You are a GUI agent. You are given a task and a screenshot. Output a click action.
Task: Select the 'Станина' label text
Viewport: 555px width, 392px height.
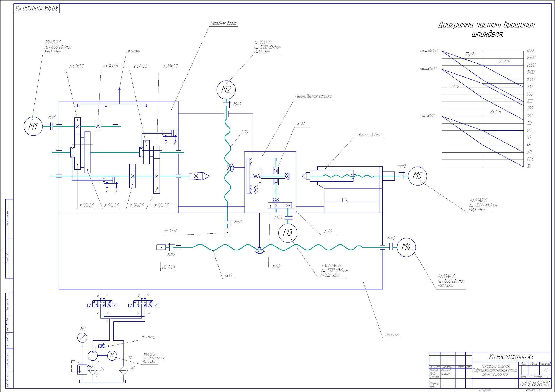(x=392, y=335)
